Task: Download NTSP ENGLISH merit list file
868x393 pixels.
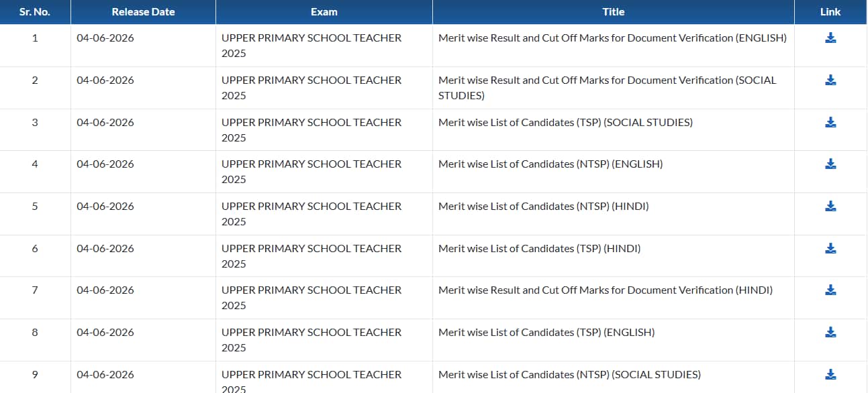Action: pyautogui.click(x=830, y=164)
